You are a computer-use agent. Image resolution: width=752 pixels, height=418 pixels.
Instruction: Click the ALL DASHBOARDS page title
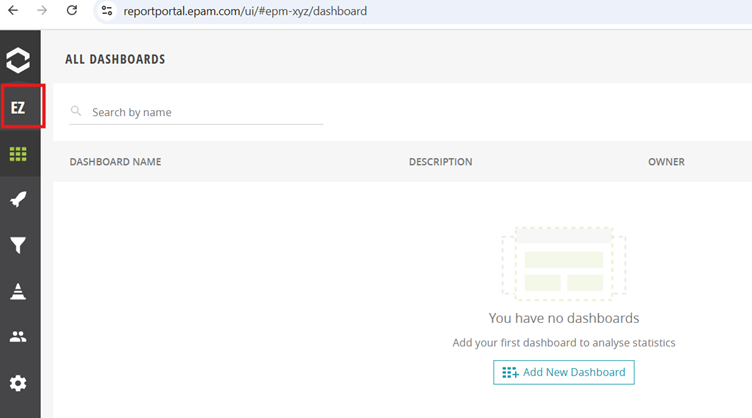(x=115, y=59)
